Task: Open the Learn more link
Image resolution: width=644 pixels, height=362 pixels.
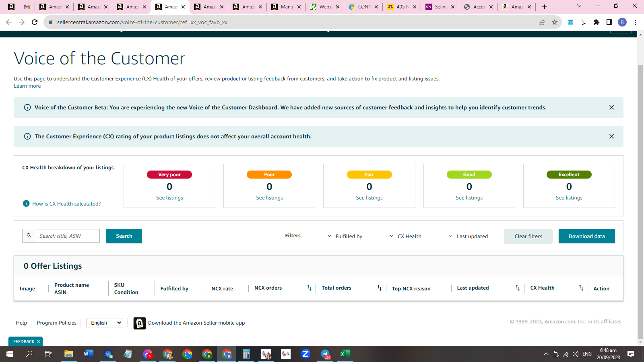Action: [27, 86]
